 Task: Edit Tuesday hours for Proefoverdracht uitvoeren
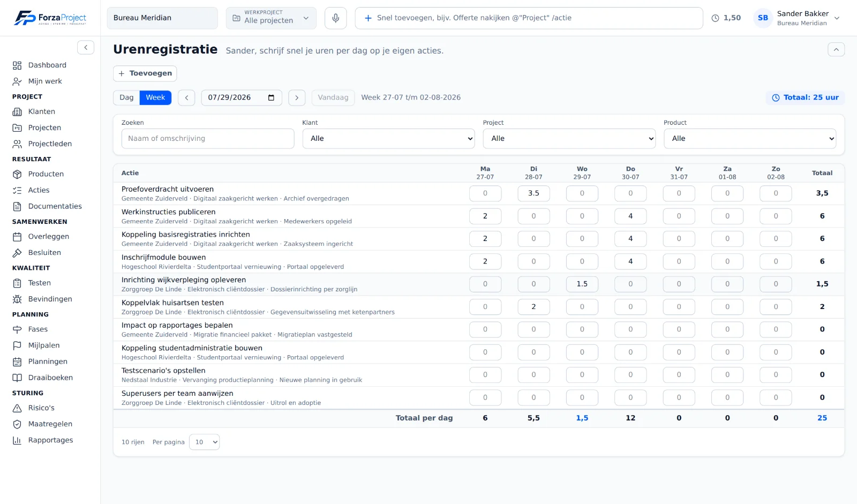click(x=533, y=193)
